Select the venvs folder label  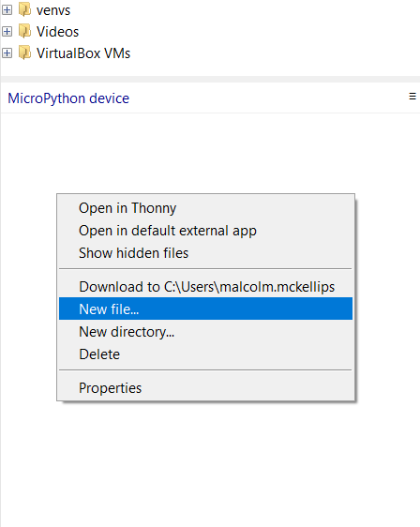pyautogui.click(x=53, y=10)
